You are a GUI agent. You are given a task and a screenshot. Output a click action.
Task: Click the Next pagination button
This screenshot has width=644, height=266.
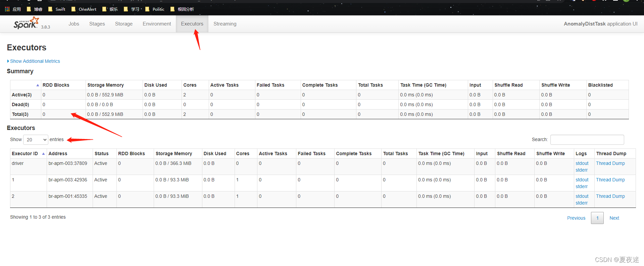614,218
